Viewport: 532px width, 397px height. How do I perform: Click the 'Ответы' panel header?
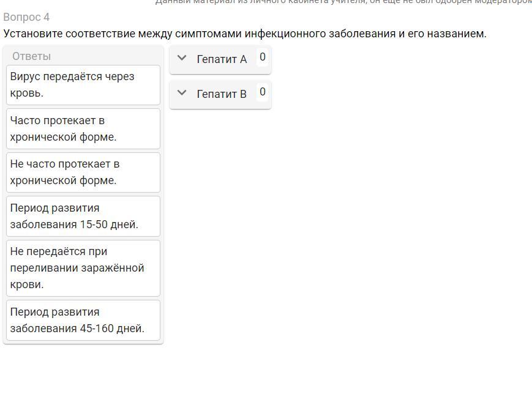pyautogui.click(x=32, y=56)
